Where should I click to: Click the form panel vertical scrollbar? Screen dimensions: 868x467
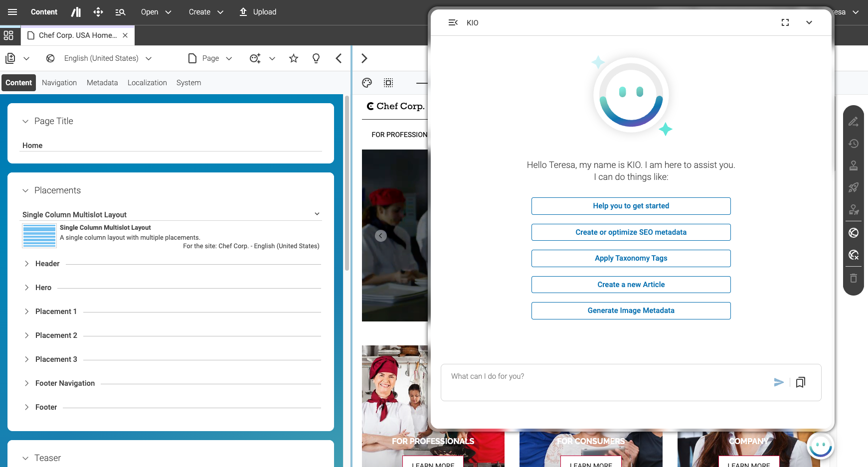point(347,183)
